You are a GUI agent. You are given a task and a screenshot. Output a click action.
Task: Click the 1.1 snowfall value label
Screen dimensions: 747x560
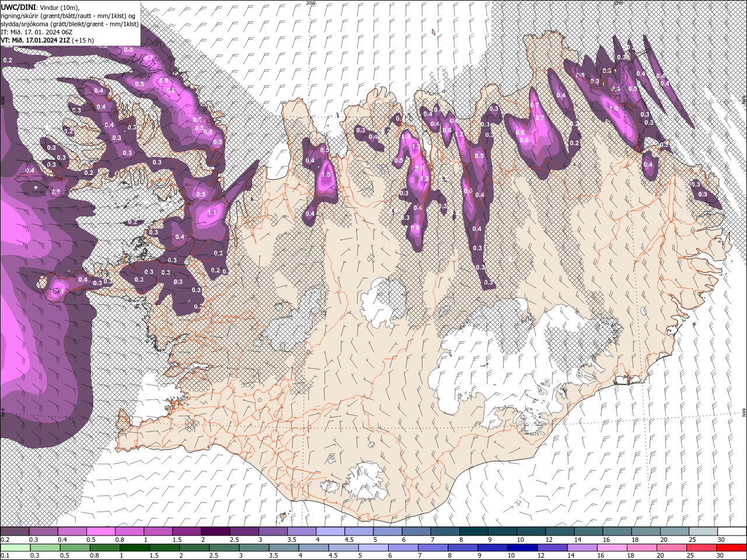tap(212, 213)
